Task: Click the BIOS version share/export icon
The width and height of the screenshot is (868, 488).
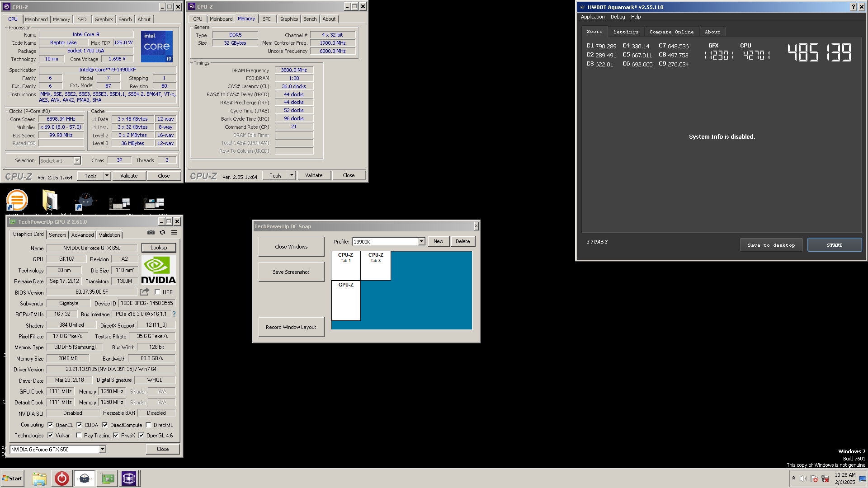Action: point(145,292)
